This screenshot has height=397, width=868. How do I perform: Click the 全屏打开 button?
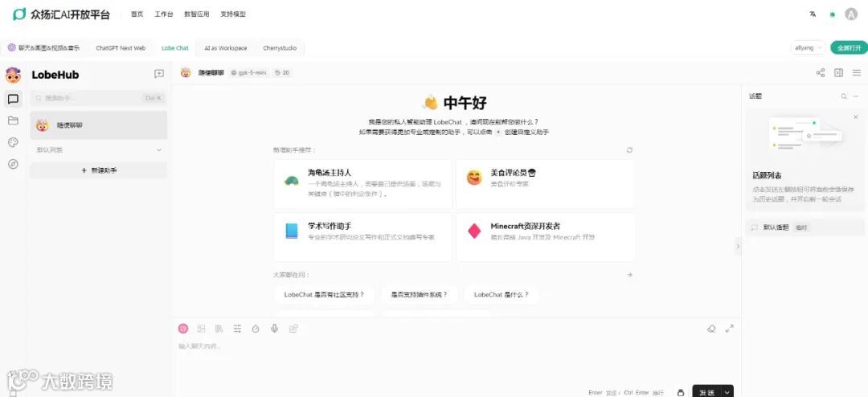tap(849, 47)
